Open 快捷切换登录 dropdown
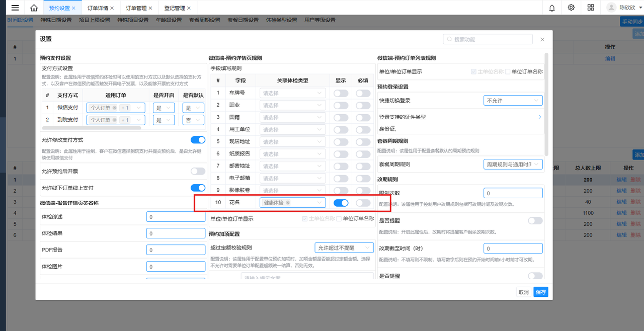644x331 pixels. point(513,101)
